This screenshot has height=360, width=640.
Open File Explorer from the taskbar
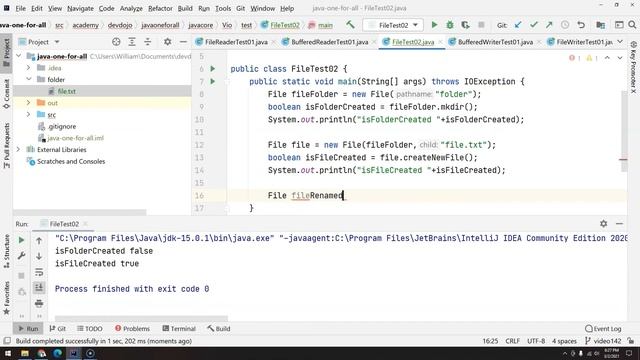pyautogui.click(x=24, y=353)
